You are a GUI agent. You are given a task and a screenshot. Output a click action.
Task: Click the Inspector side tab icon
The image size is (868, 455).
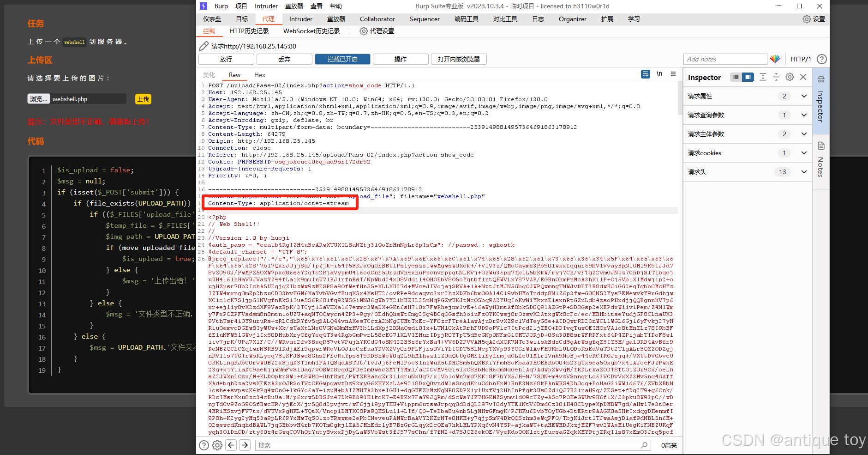821,79
